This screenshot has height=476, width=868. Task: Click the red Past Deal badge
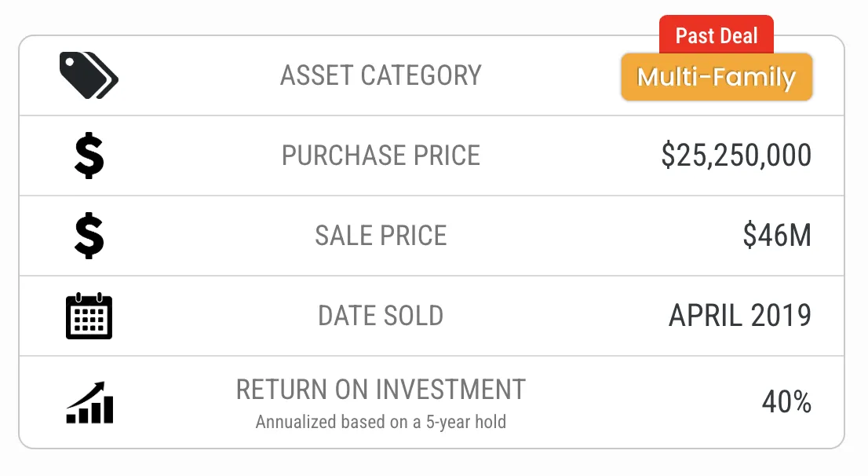pyautogui.click(x=717, y=35)
